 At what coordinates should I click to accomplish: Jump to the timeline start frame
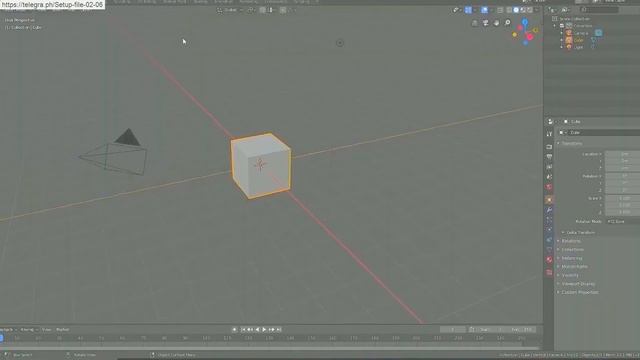pyautogui.click(x=243, y=329)
